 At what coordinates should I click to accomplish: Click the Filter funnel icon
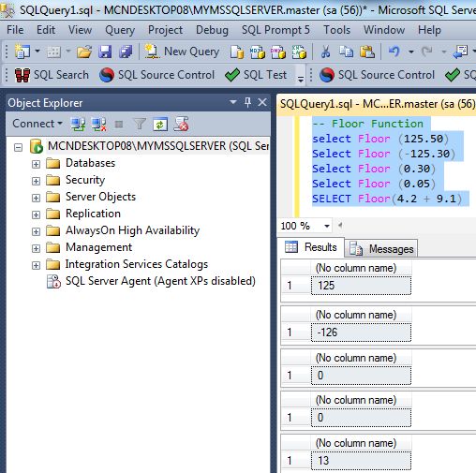(x=140, y=125)
